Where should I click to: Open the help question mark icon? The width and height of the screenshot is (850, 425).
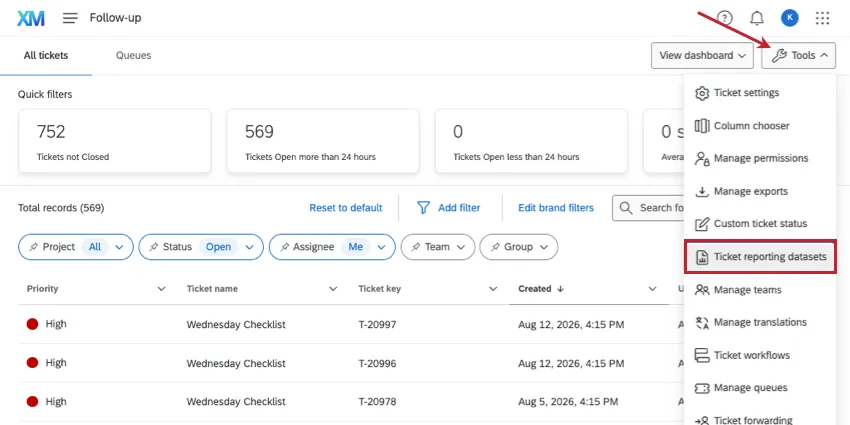724,18
